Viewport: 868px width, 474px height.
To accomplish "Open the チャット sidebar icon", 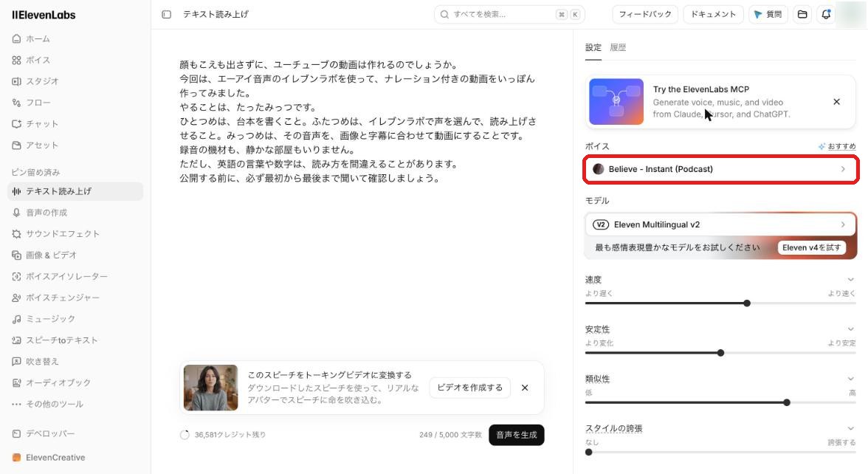I will pos(16,124).
